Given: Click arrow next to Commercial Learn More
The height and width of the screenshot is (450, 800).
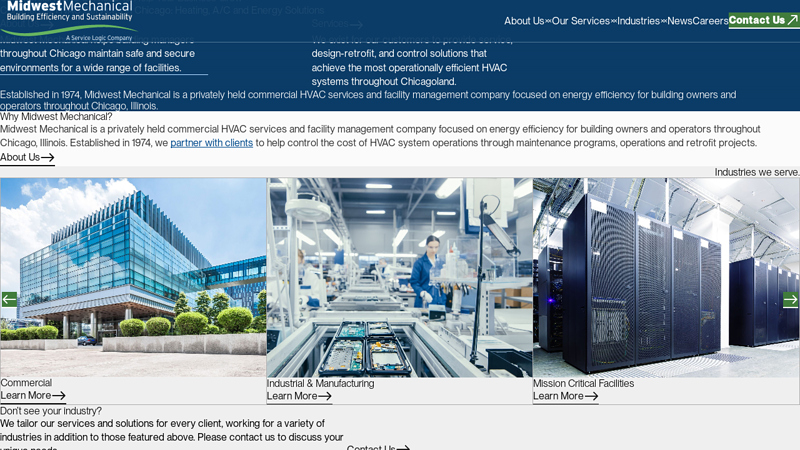Looking at the screenshot, I should tap(59, 396).
